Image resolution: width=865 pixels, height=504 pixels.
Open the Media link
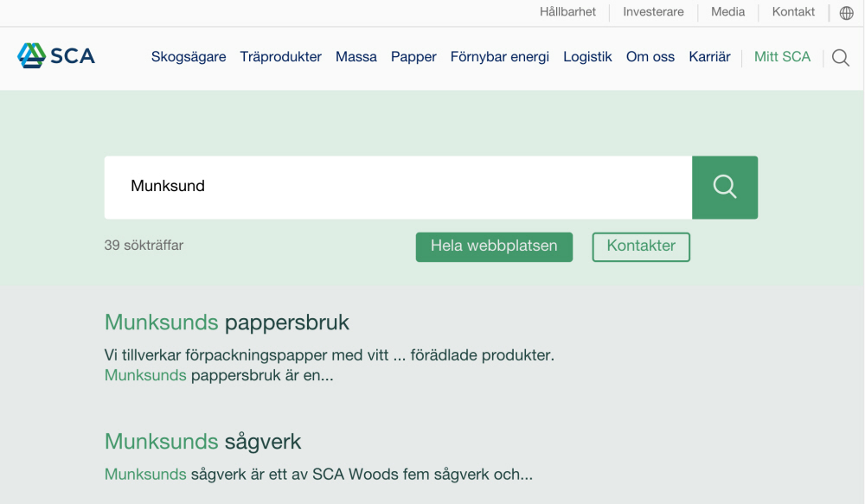click(727, 11)
